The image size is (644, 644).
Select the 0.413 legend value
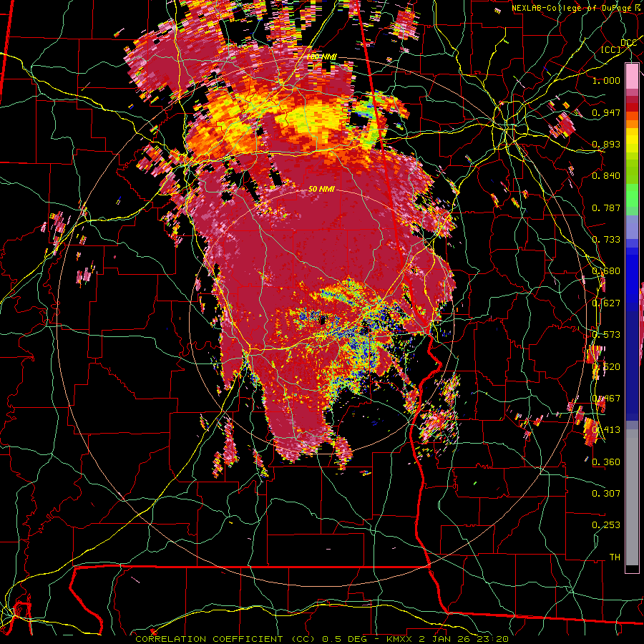[x=606, y=430]
